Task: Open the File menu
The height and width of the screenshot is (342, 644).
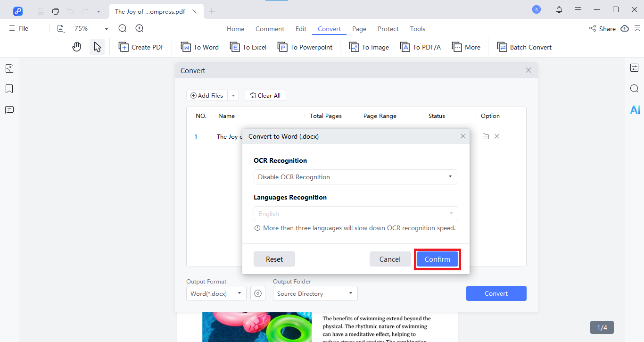Action: 18,28
